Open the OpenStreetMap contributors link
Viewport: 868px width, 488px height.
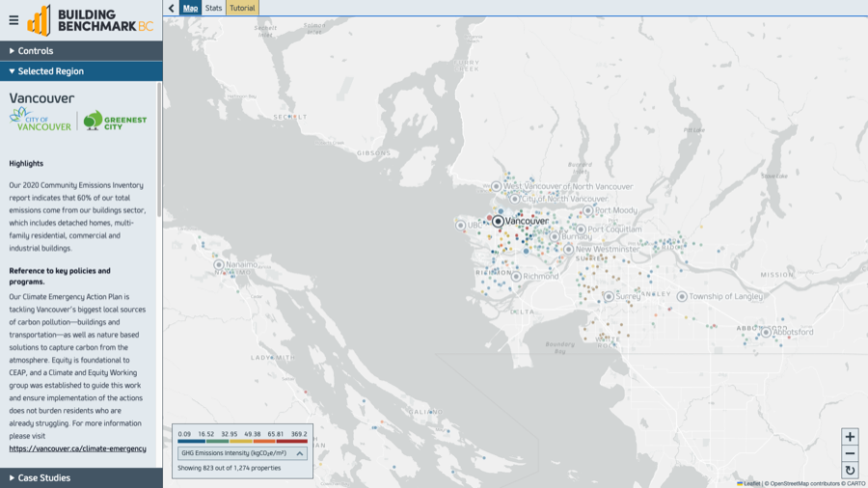pyautogui.click(x=805, y=483)
